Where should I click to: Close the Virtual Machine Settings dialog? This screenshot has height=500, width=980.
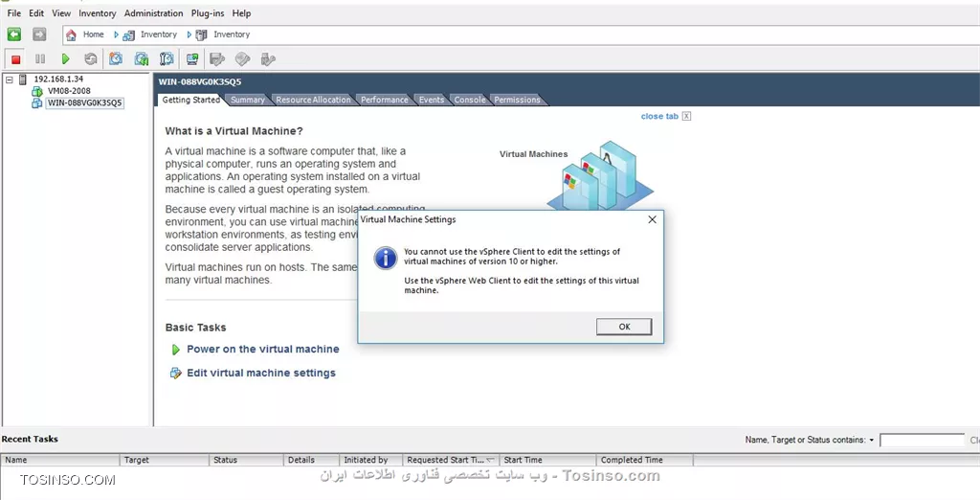click(x=652, y=219)
